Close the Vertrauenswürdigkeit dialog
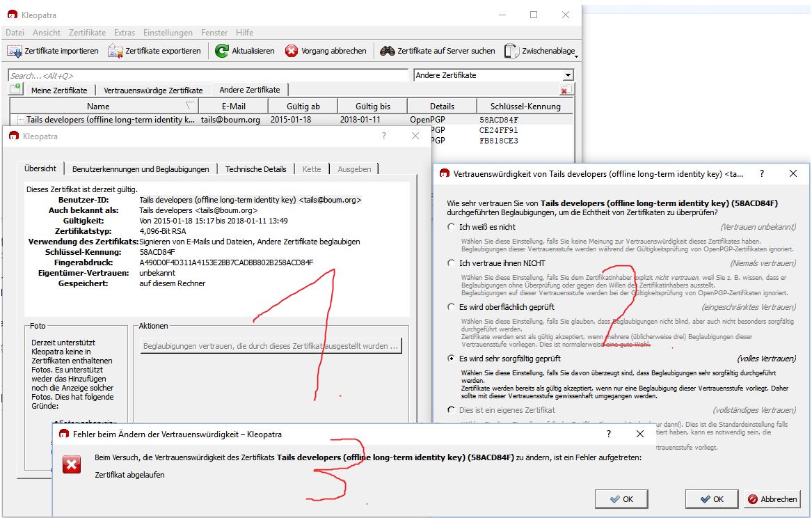 793,173
